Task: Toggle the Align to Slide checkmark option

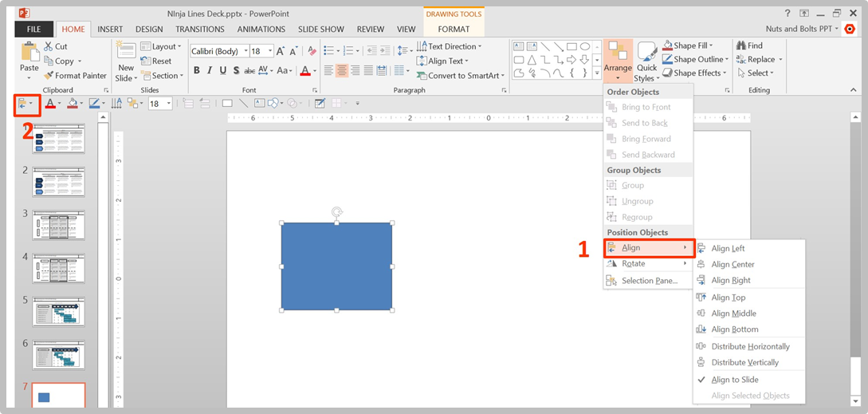Action: pos(748,380)
